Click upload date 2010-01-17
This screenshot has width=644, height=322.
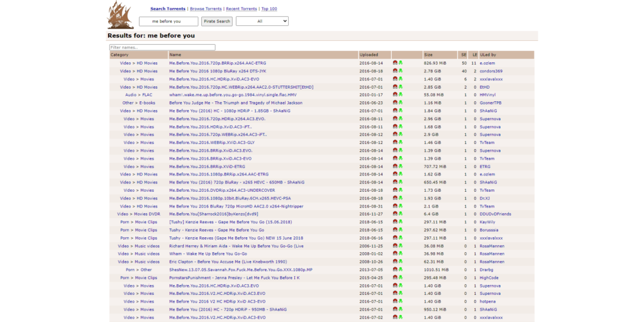(x=371, y=95)
